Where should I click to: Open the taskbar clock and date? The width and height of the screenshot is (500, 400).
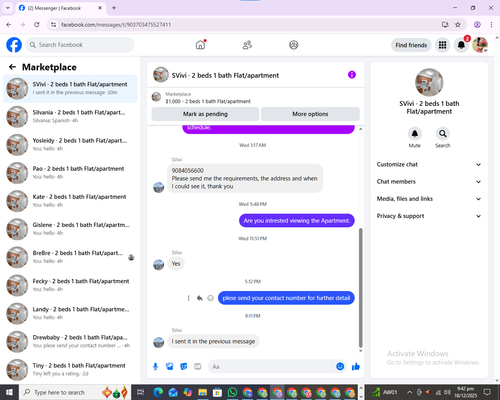[x=465, y=392]
